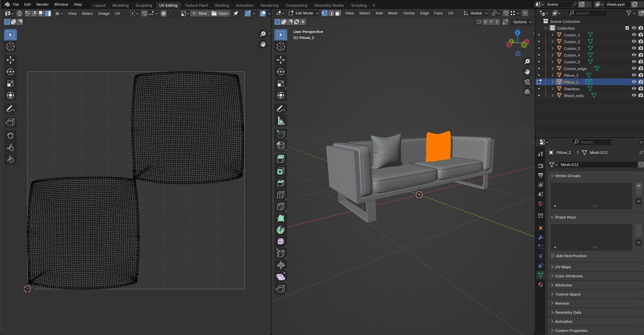Select the Annotate tool in UV editor toolbar
This screenshot has height=335, width=644.
tap(10, 109)
